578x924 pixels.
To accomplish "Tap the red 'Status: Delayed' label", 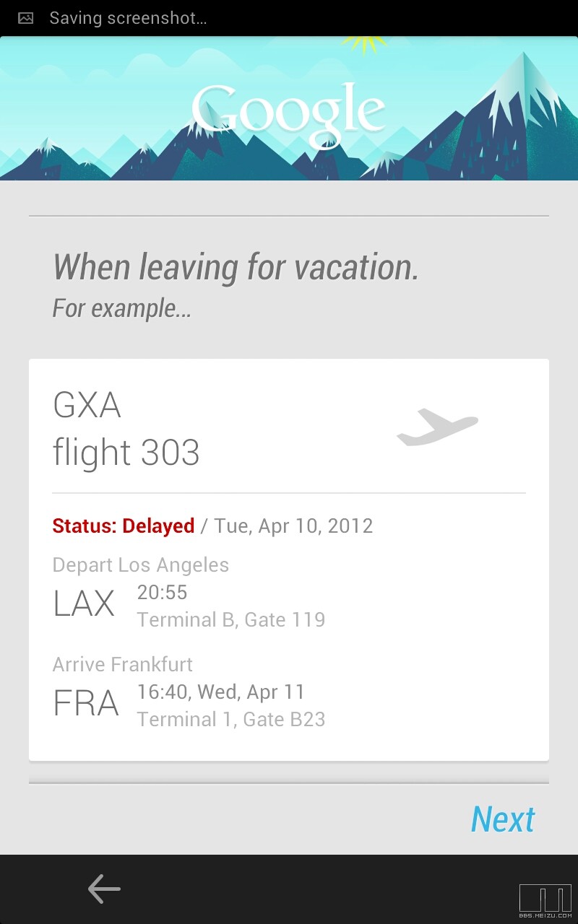I will click(x=124, y=526).
